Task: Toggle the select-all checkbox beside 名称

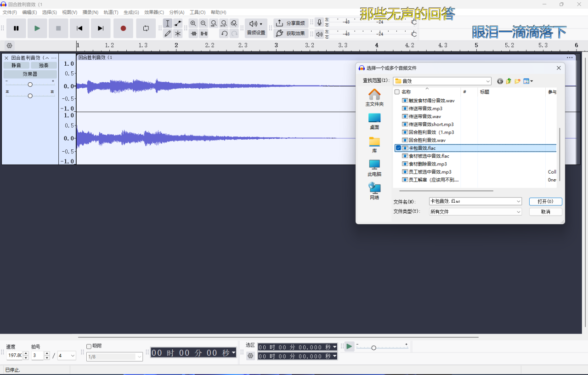Action: click(x=397, y=92)
